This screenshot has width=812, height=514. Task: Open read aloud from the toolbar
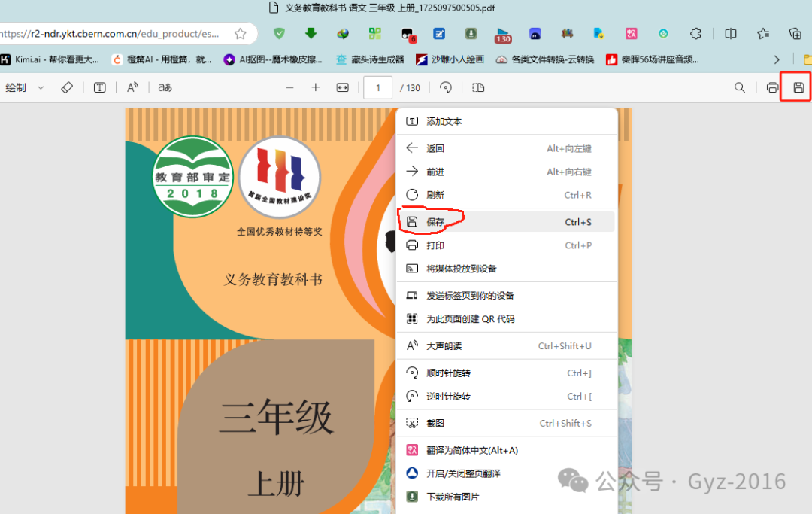click(x=132, y=87)
